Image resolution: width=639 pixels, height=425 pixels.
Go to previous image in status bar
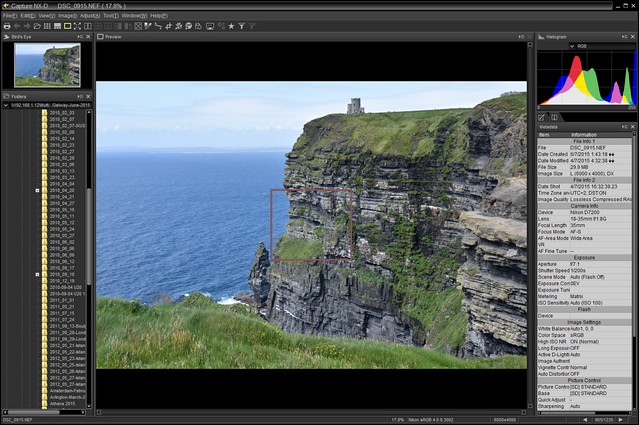[x=585, y=419]
